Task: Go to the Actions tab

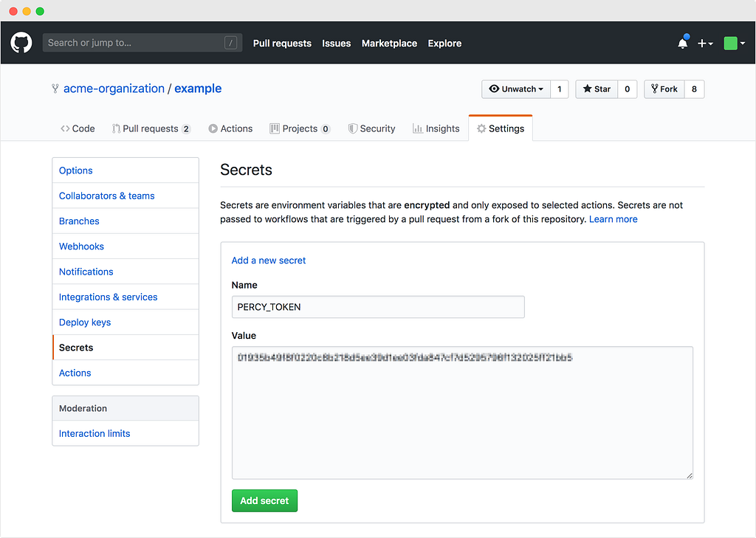Action: click(230, 128)
